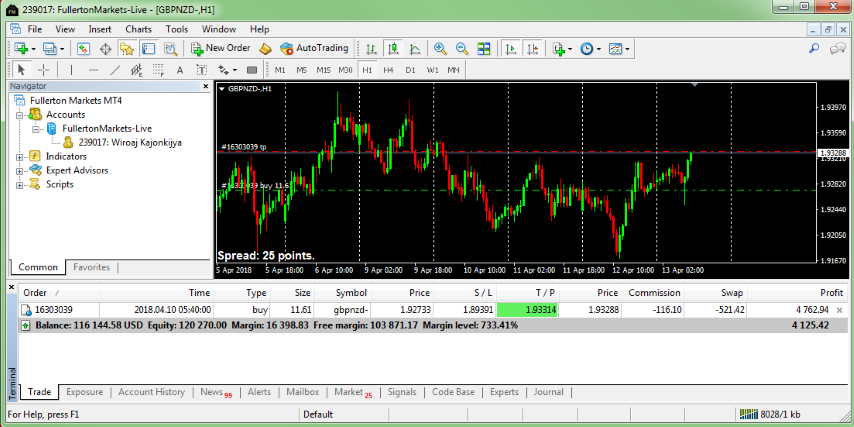Open the Charts menu
This screenshot has height=427, width=854.
point(138,29)
